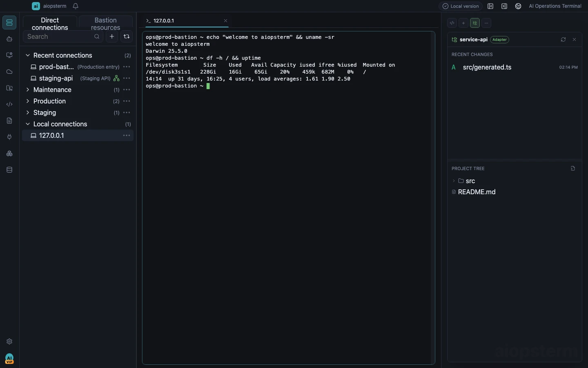Click the aiopsterm name in title bar
Viewport: 588px width, 368px height.
click(55, 6)
